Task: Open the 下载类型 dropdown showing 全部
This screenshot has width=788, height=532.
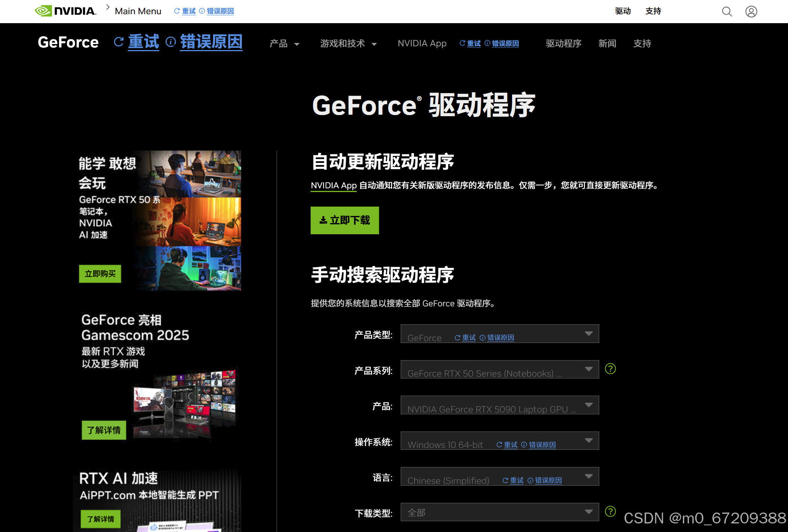Action: pos(500,512)
